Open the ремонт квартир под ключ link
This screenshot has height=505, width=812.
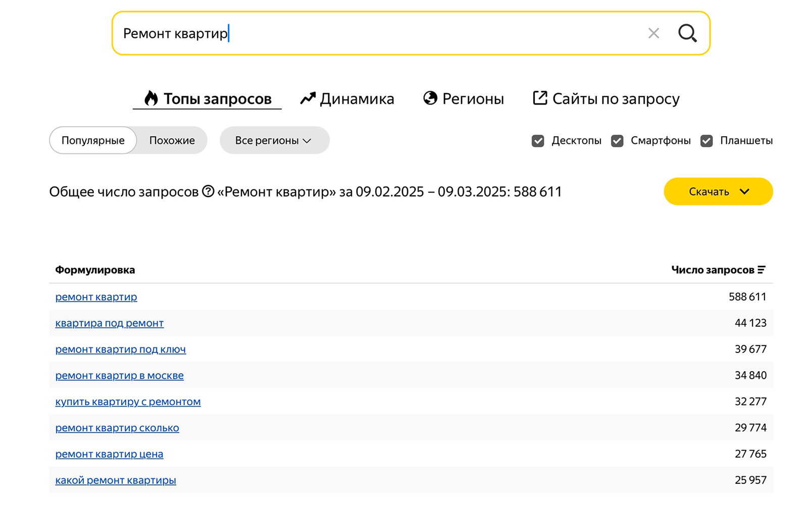pyautogui.click(x=121, y=349)
